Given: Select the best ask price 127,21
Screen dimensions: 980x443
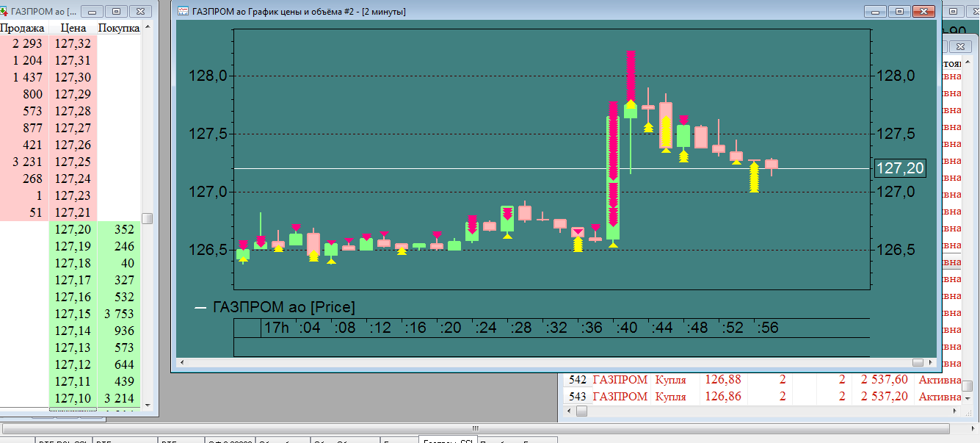Looking at the screenshot, I should point(73,212).
